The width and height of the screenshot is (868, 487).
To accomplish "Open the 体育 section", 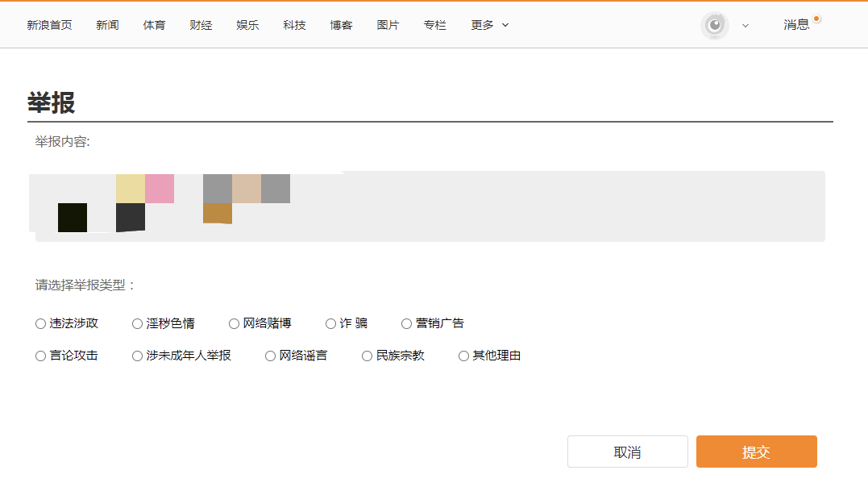I will click(x=154, y=25).
